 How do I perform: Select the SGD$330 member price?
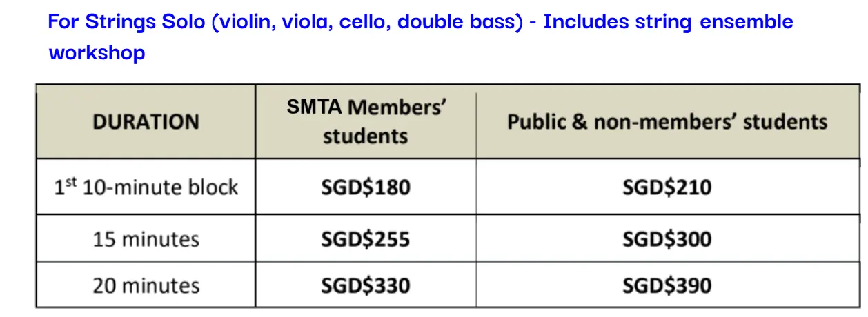point(366,285)
